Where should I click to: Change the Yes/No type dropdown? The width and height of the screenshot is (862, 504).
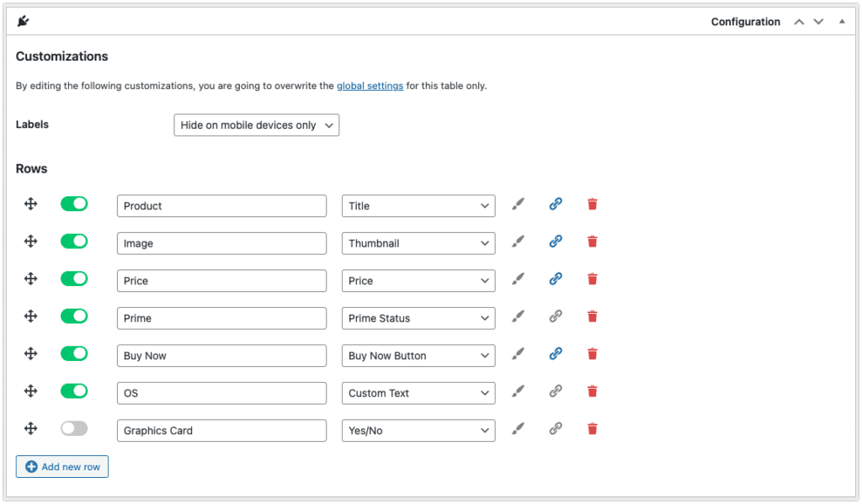[418, 430]
